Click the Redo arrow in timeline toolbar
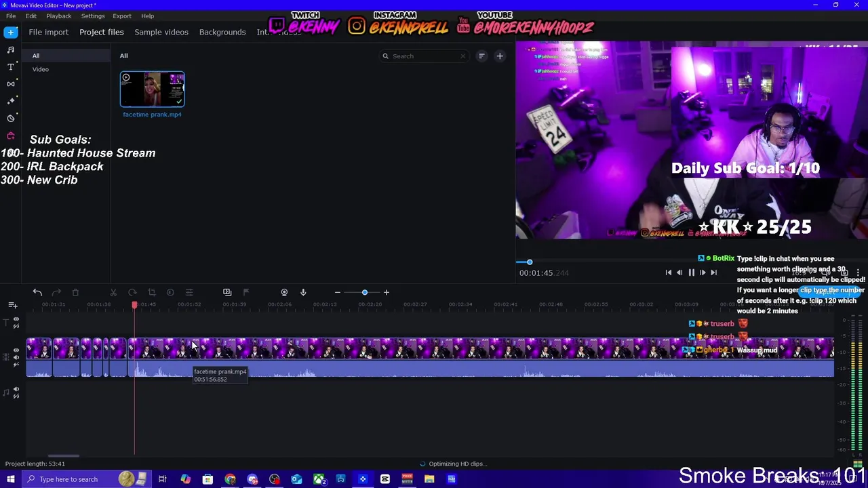The height and width of the screenshot is (488, 868). (x=56, y=292)
